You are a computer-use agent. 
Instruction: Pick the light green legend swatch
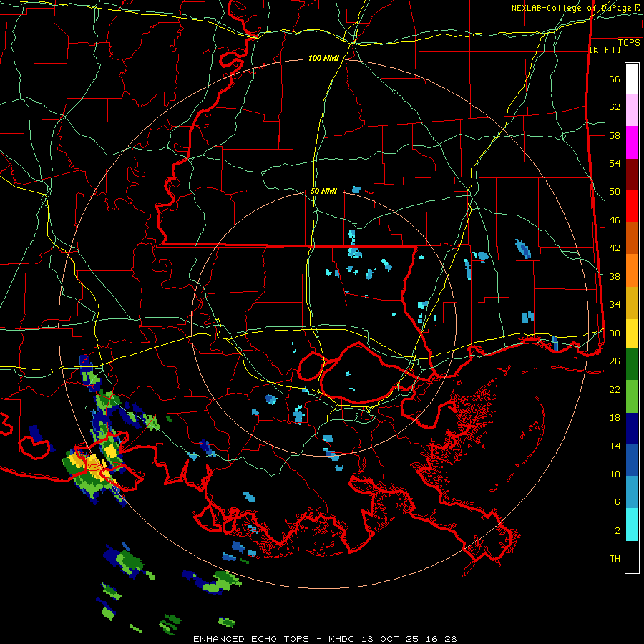(x=632, y=396)
